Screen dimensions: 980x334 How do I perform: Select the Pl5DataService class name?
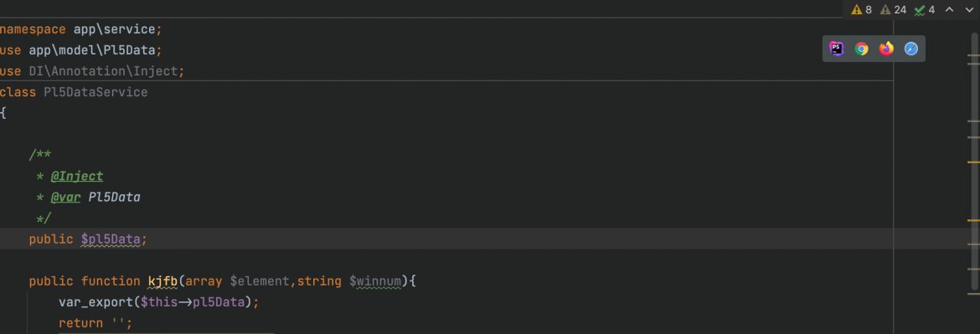[x=95, y=92]
